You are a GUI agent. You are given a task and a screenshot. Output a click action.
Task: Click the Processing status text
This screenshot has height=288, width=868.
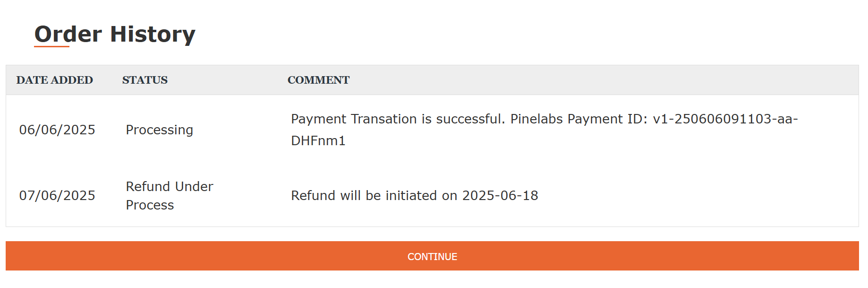click(159, 130)
